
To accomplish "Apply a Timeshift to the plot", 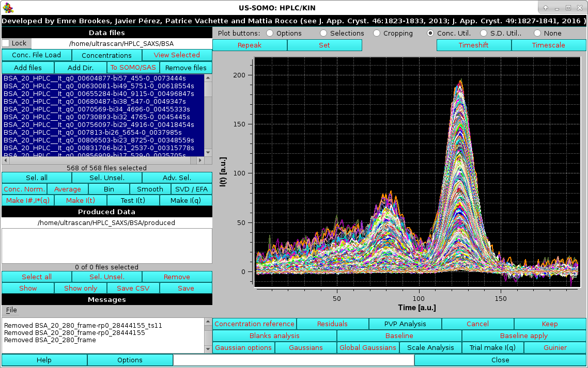I will [473, 45].
